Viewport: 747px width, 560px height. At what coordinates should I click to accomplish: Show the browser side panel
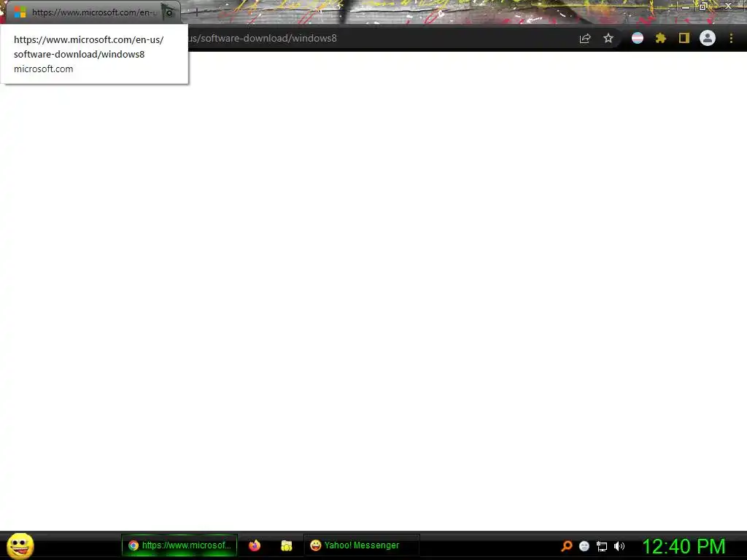click(x=684, y=38)
